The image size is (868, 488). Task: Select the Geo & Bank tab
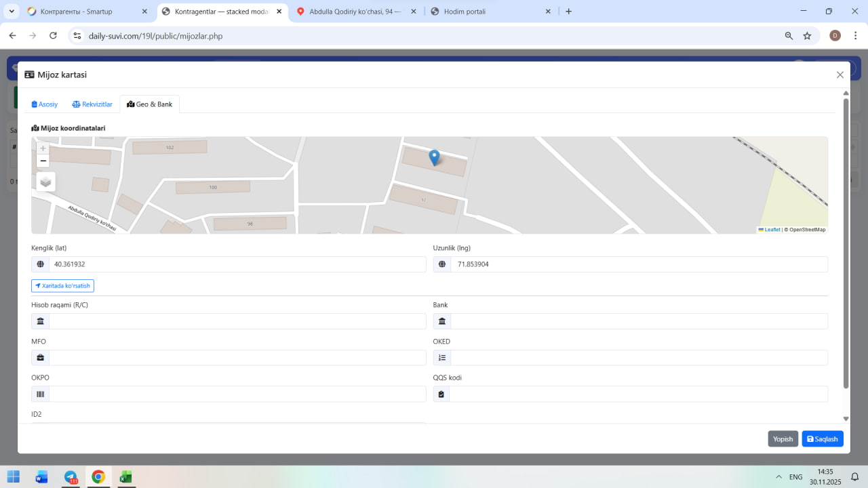[150, 104]
